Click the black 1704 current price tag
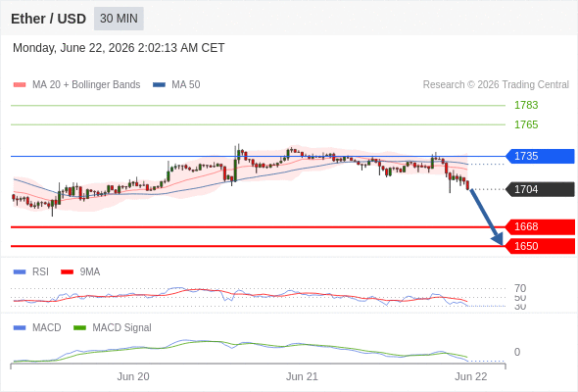This screenshot has width=578, height=392. pyautogui.click(x=540, y=189)
